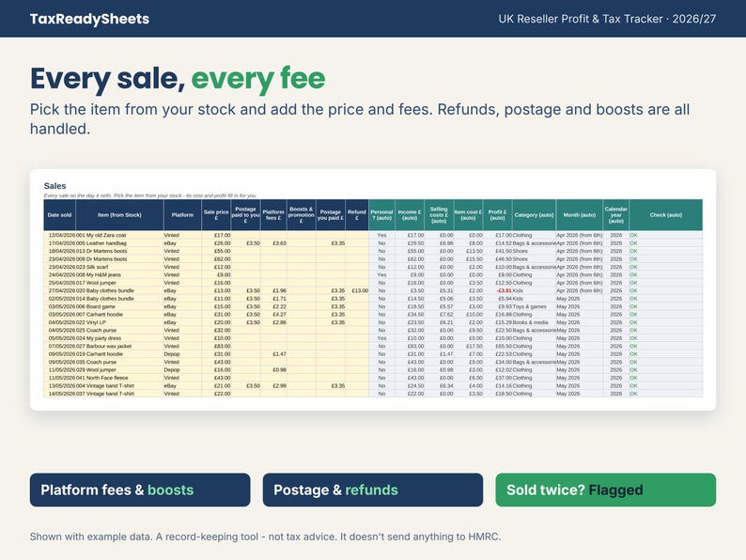Select the 'Selling costs £ (auto)' header

coord(439,215)
